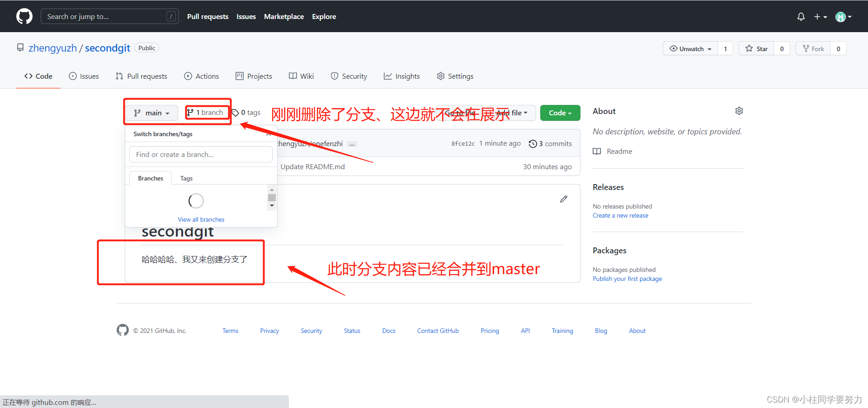Screen dimensions: 868x408
Task: Open the footer Contact GitHub link
Action: [438, 331]
